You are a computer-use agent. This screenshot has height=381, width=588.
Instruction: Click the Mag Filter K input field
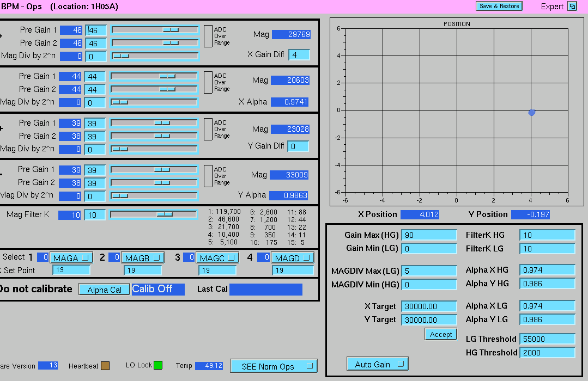(x=94, y=215)
